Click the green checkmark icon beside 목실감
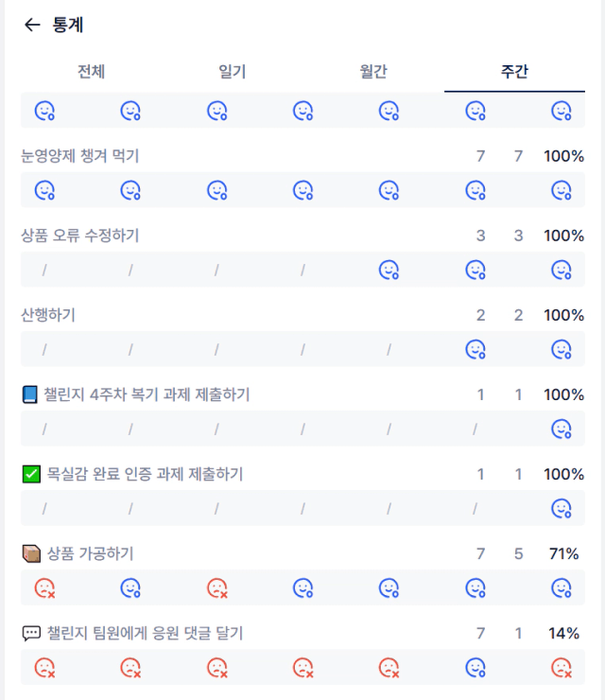605x700 pixels. 31,474
